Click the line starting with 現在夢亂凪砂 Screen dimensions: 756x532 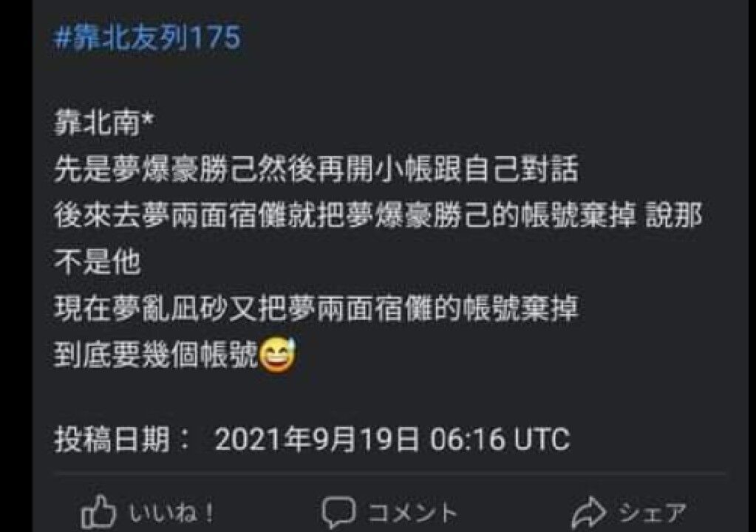point(316,308)
